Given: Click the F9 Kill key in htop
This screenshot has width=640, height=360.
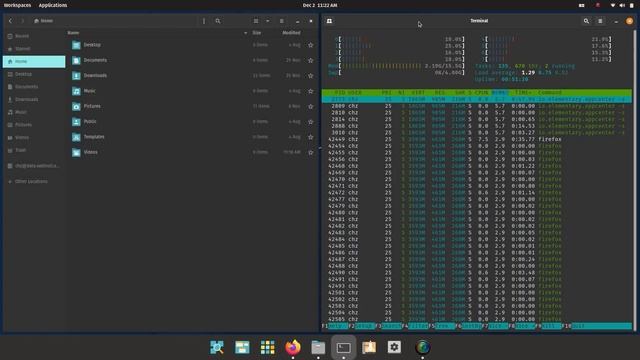Looking at the screenshot, I should pos(549,326).
